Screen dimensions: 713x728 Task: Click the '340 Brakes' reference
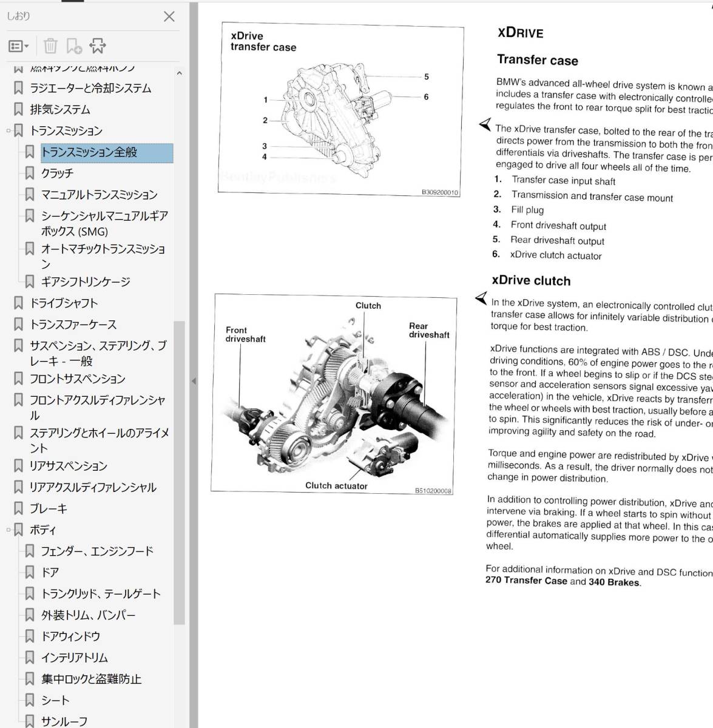(x=614, y=582)
